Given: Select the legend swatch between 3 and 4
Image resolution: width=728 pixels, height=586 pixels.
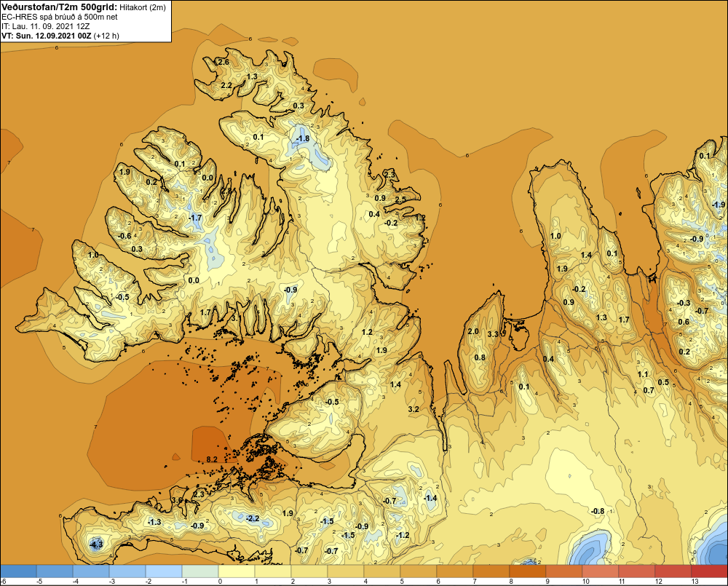Looking at the screenshot, I should click(x=345, y=571).
